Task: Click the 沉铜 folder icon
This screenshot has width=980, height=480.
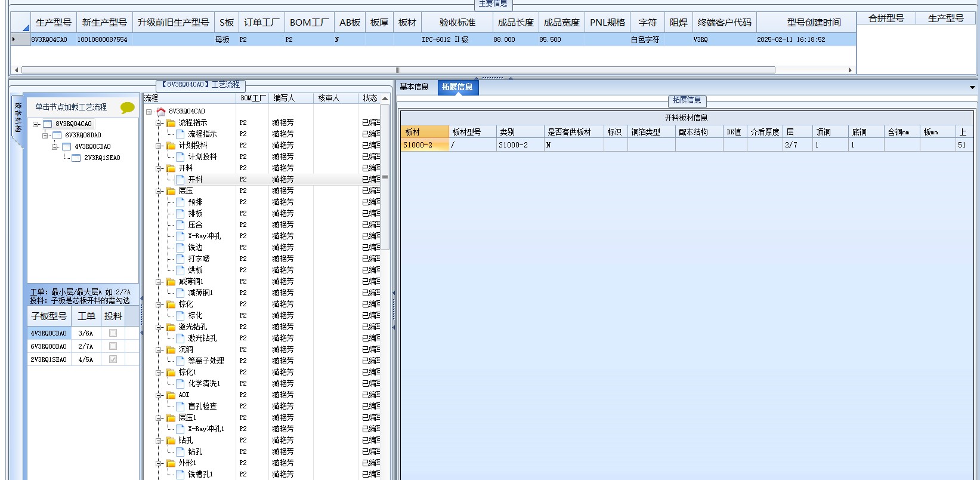Action: tap(171, 350)
